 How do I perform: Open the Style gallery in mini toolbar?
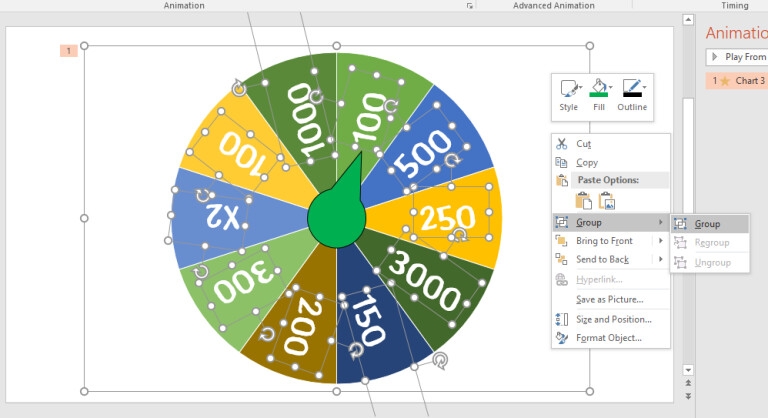coord(568,96)
